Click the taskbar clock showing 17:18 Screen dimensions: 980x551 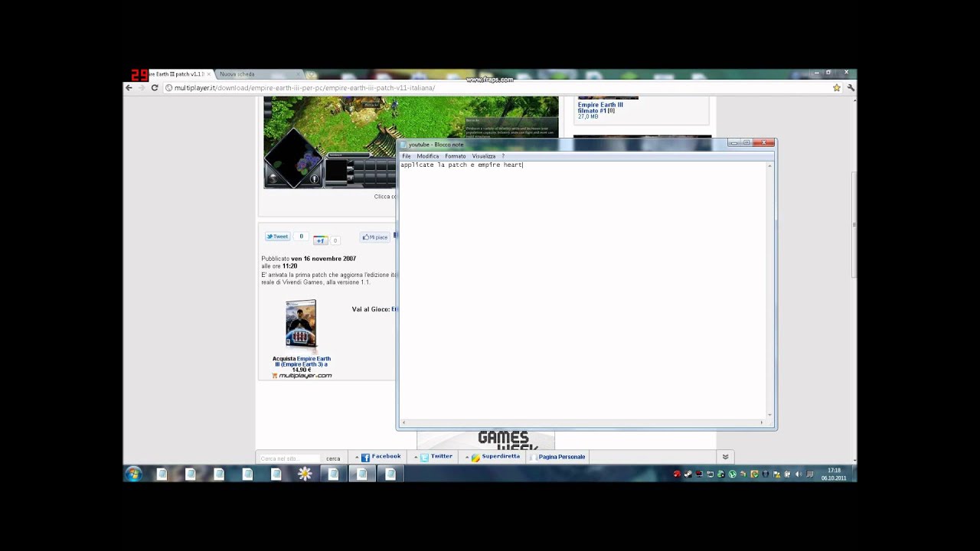834,474
